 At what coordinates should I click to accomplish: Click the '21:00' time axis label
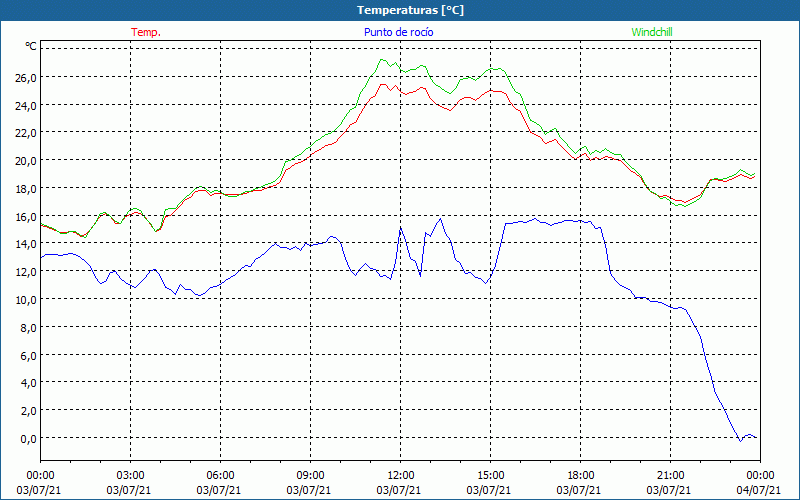pos(670,476)
